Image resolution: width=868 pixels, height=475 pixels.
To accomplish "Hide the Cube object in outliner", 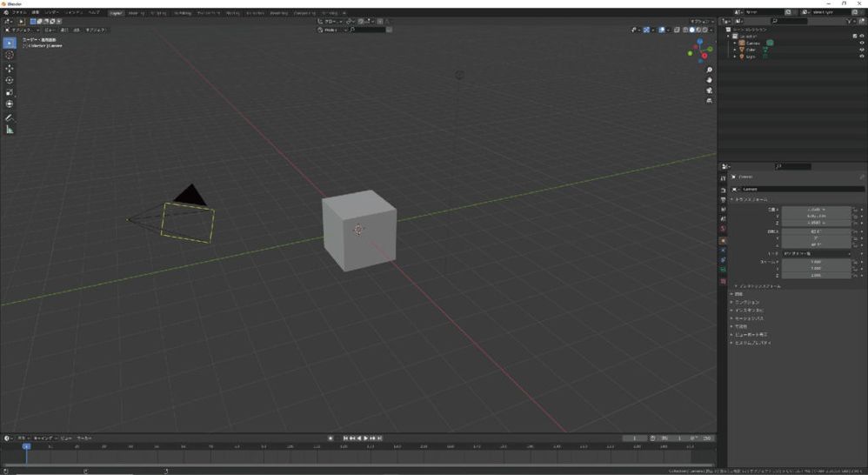I will pos(861,50).
